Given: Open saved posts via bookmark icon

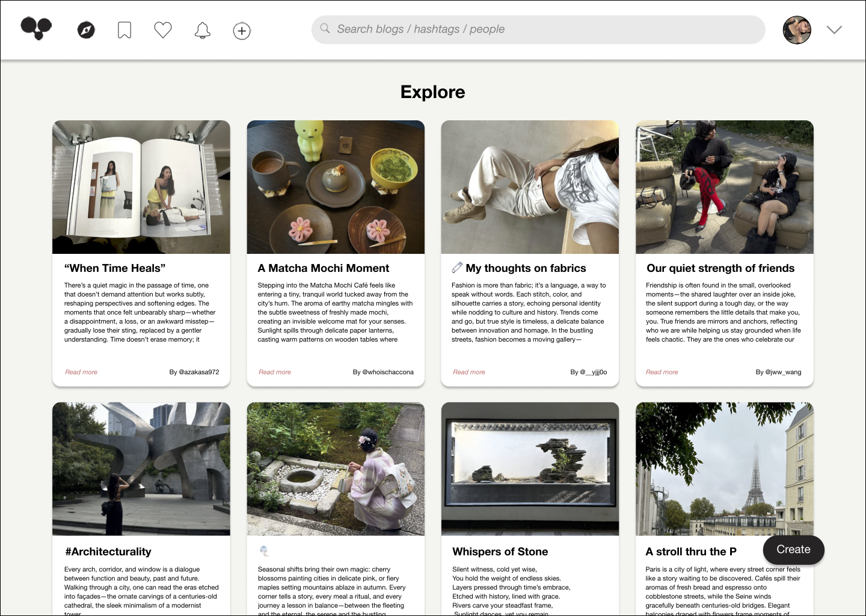Looking at the screenshot, I should tap(124, 30).
